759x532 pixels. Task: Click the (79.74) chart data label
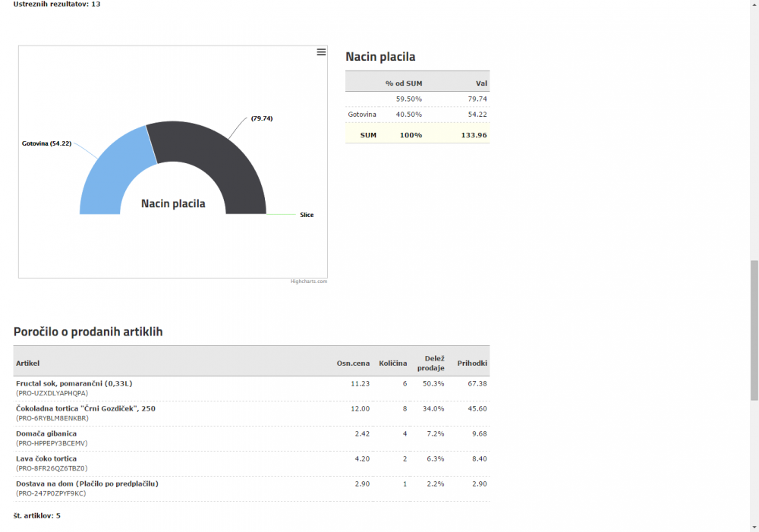(x=262, y=118)
